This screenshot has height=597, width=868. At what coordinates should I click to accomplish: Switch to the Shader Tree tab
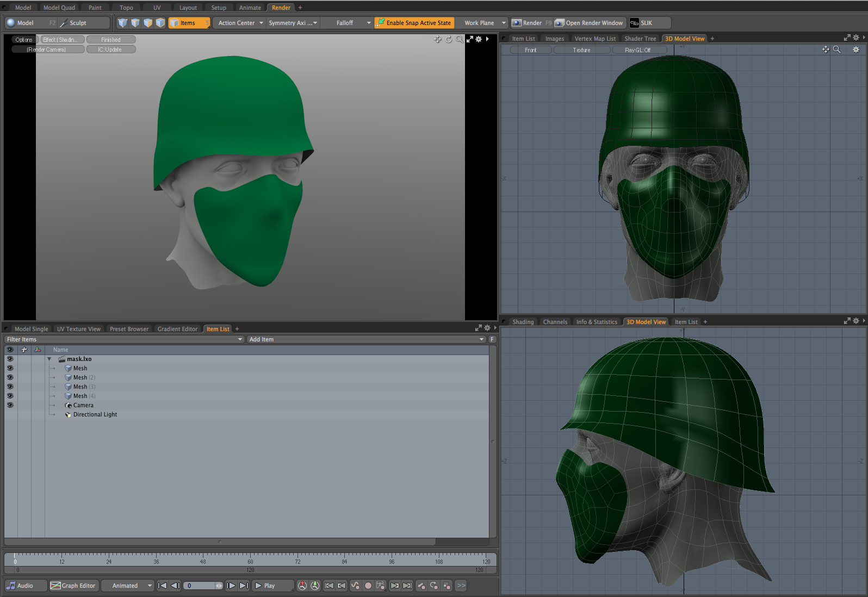640,39
